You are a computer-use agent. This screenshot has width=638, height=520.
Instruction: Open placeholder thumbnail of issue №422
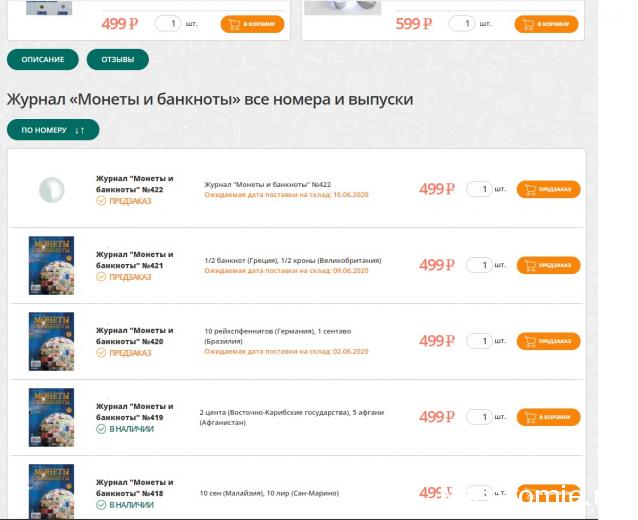[x=52, y=190]
